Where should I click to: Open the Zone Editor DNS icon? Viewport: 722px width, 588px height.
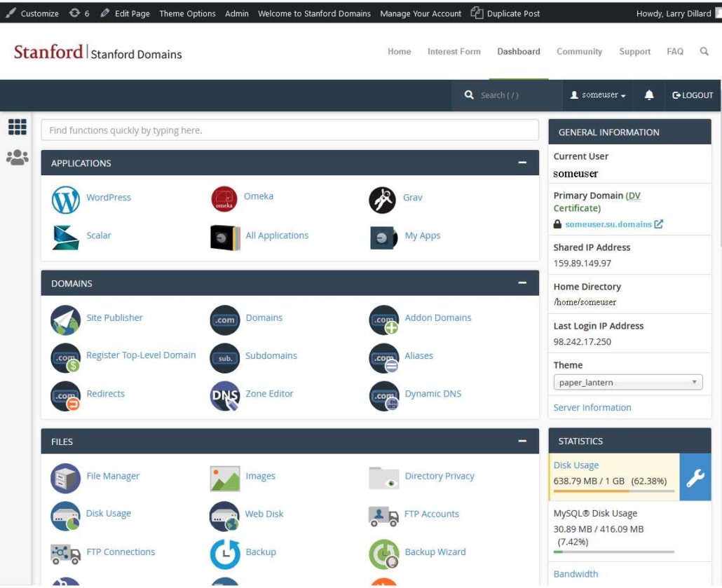tap(225, 396)
